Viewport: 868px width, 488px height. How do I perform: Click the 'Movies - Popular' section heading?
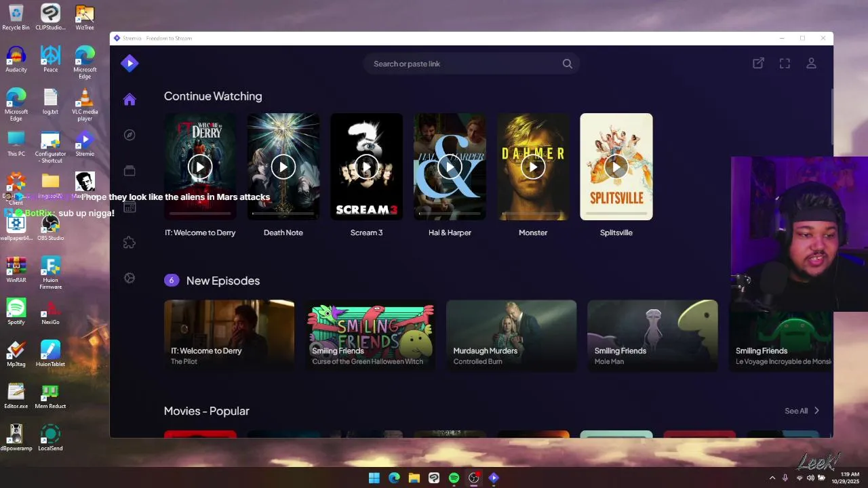(207, 411)
